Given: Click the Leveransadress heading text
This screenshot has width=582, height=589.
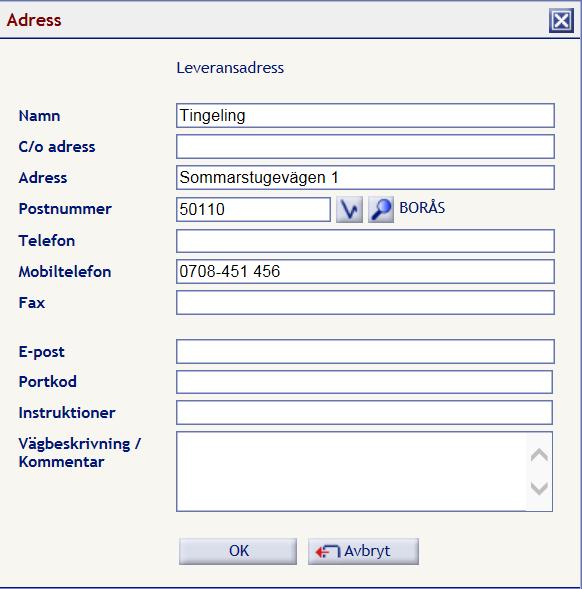Looking at the screenshot, I should pos(230,68).
